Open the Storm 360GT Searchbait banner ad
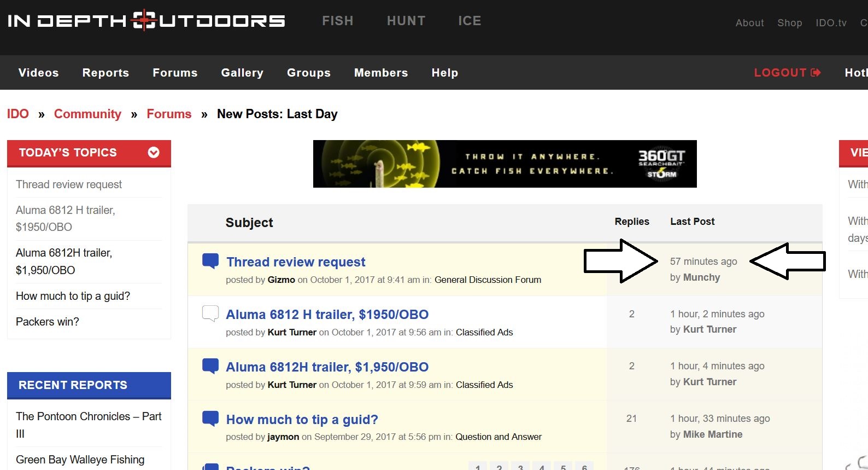The height and width of the screenshot is (470, 868). (505, 164)
